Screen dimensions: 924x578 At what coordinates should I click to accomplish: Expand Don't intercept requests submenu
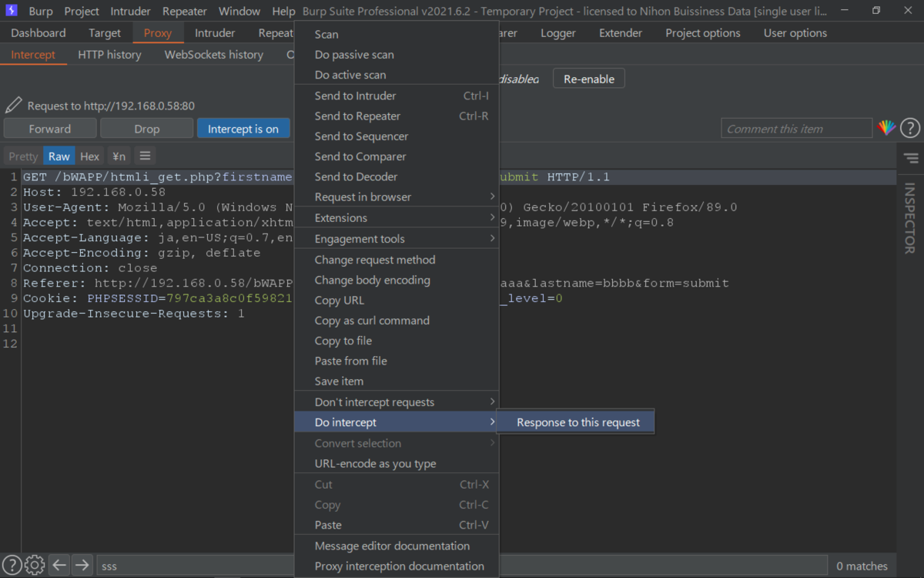tap(397, 402)
